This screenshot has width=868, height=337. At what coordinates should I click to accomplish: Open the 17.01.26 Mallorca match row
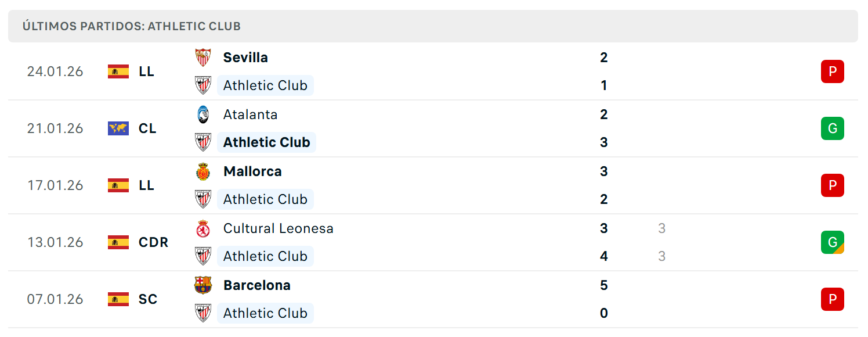(x=433, y=185)
